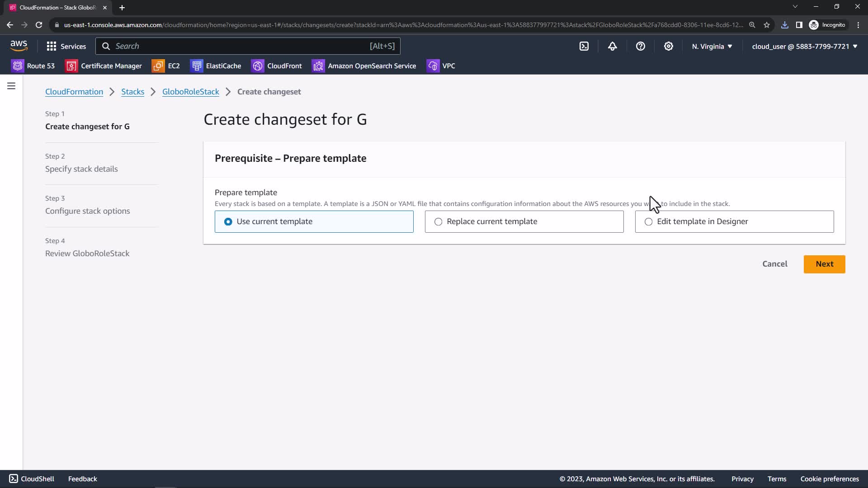The image size is (868, 488).
Task: Open the Services menu
Action: coord(66,46)
